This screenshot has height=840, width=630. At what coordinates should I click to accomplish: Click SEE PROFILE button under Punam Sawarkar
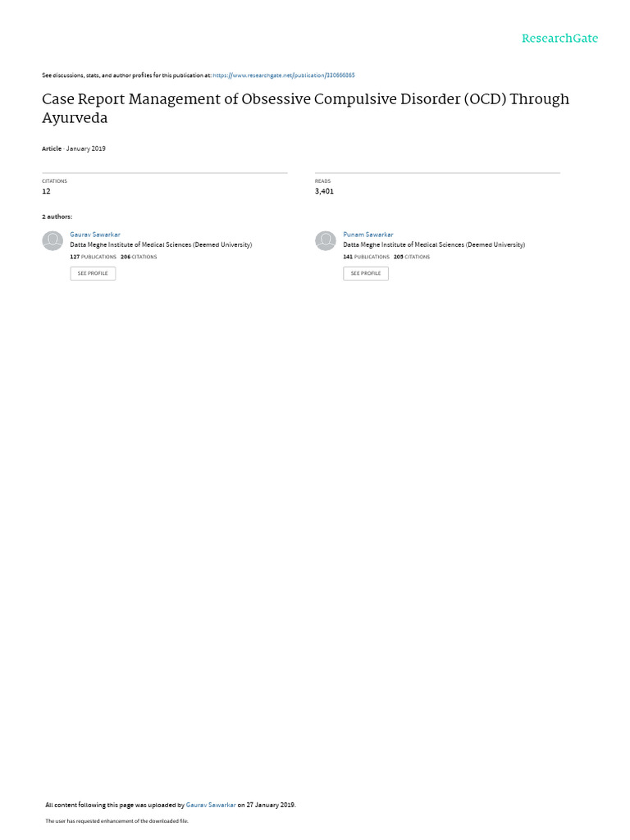[366, 273]
